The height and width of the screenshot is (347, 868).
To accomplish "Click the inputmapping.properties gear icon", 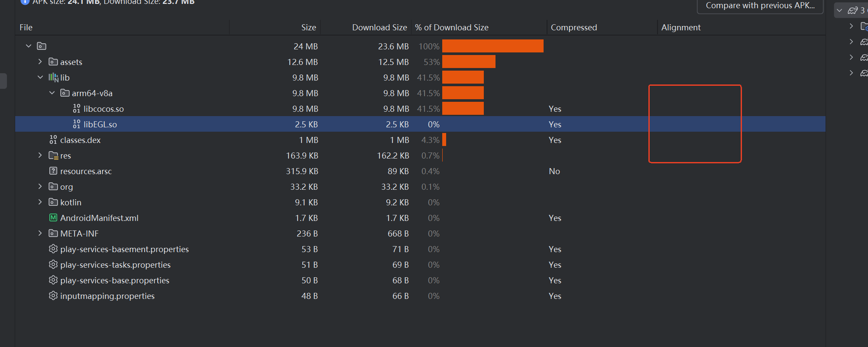I will click(x=53, y=296).
